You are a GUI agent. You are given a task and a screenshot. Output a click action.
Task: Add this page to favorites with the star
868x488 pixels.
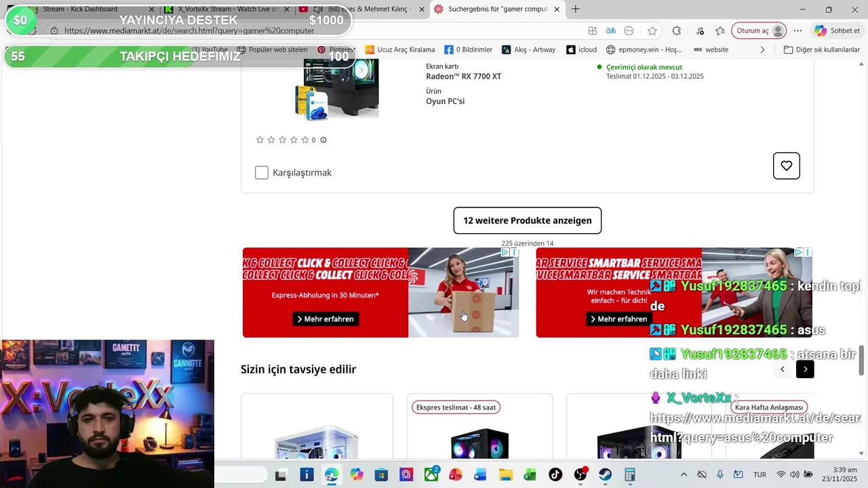tap(652, 30)
